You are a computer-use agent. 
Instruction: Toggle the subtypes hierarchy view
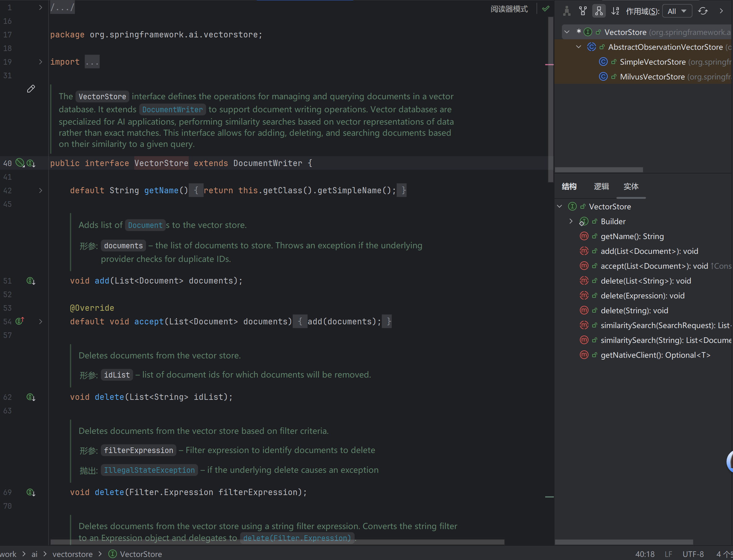tap(599, 11)
